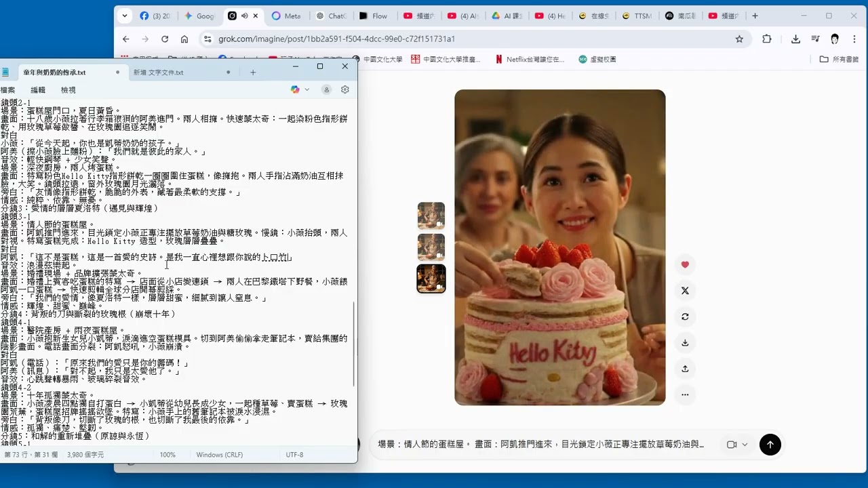Open the Chrome profile avatar

[x=835, y=39]
